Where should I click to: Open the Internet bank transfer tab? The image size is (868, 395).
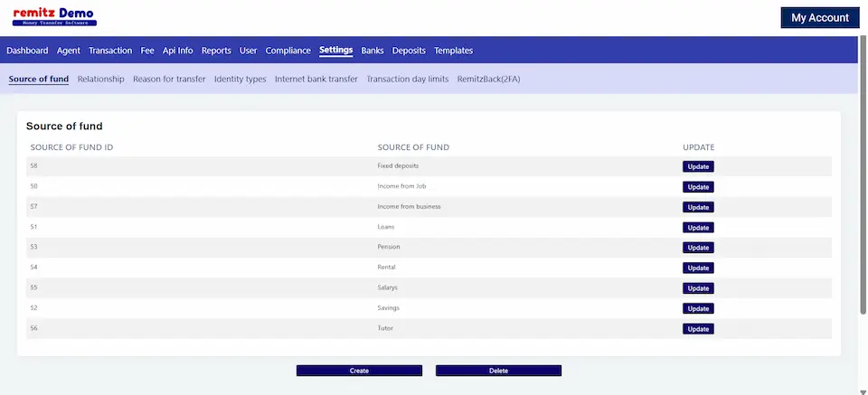(x=316, y=79)
